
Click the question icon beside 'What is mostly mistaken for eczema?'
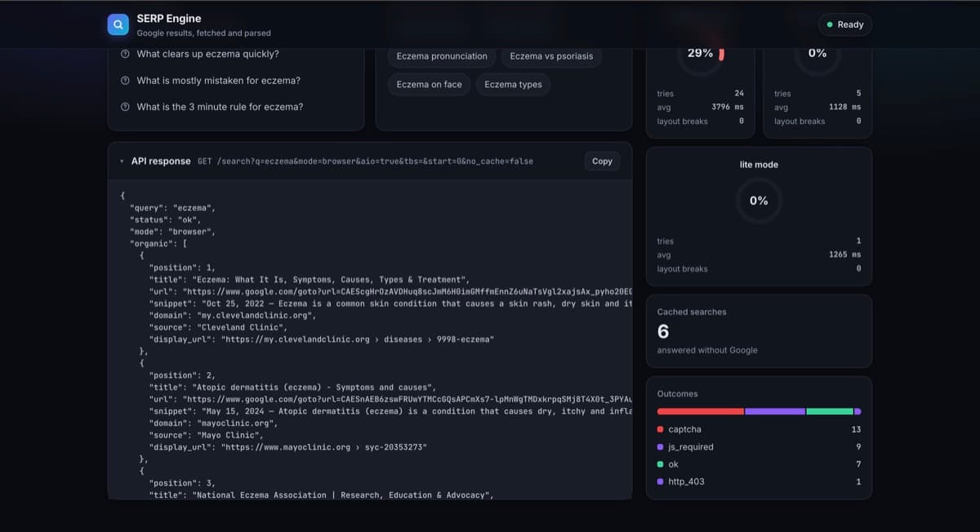[125, 81]
